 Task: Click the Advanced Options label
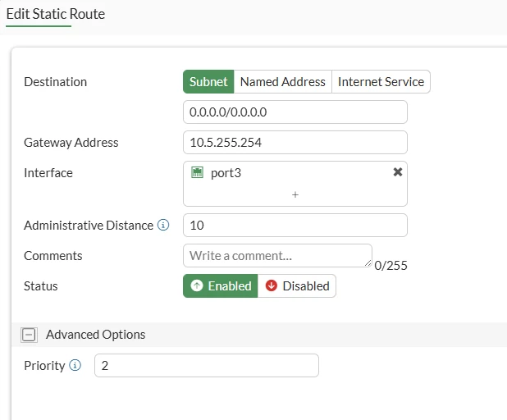96,335
